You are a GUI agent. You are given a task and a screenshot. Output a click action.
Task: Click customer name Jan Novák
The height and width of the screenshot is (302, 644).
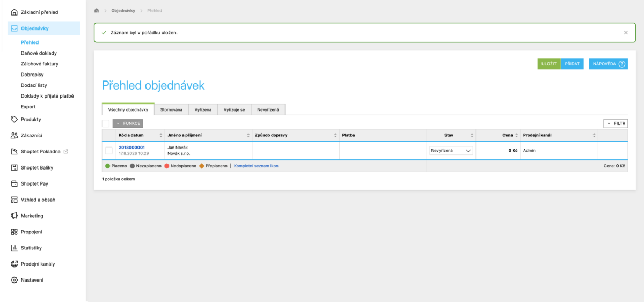coord(178,147)
